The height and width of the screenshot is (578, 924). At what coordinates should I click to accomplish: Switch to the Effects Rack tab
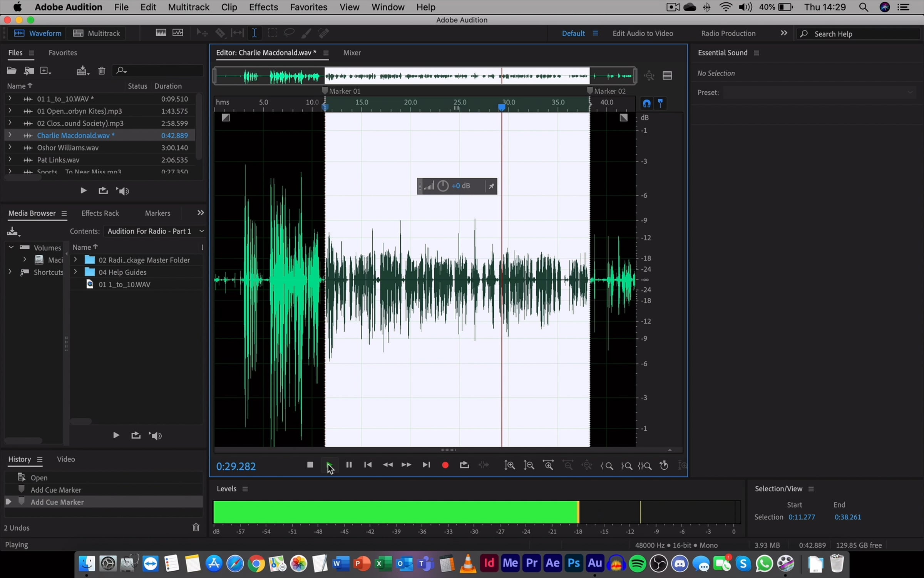coord(100,213)
